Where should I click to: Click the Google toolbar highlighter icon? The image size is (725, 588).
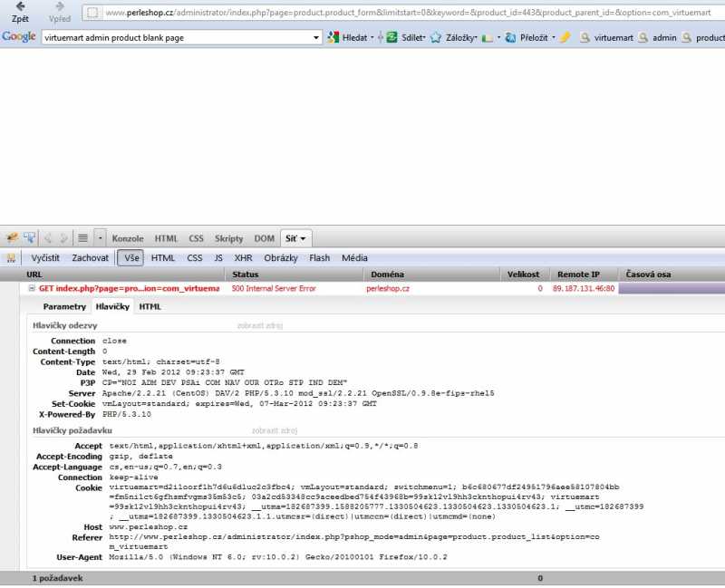point(565,37)
